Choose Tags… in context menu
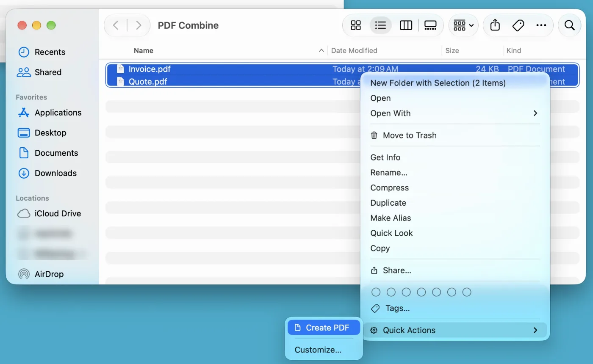The image size is (593, 364). (x=455, y=309)
